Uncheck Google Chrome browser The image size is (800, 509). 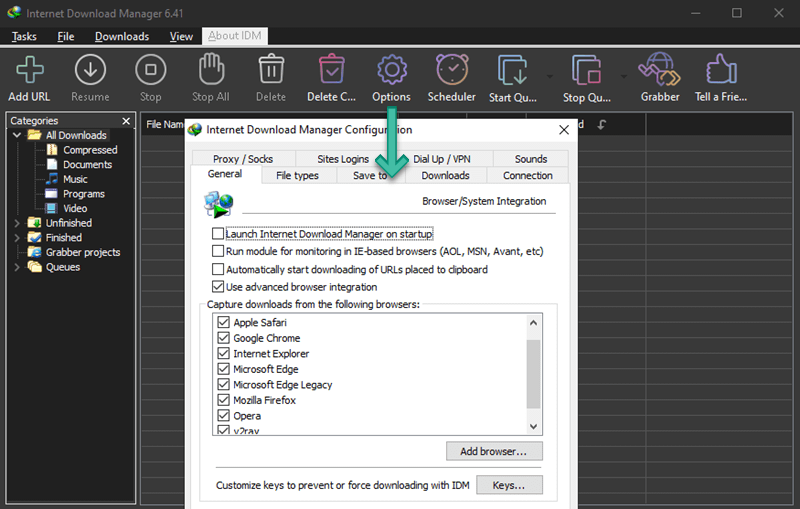click(x=223, y=338)
